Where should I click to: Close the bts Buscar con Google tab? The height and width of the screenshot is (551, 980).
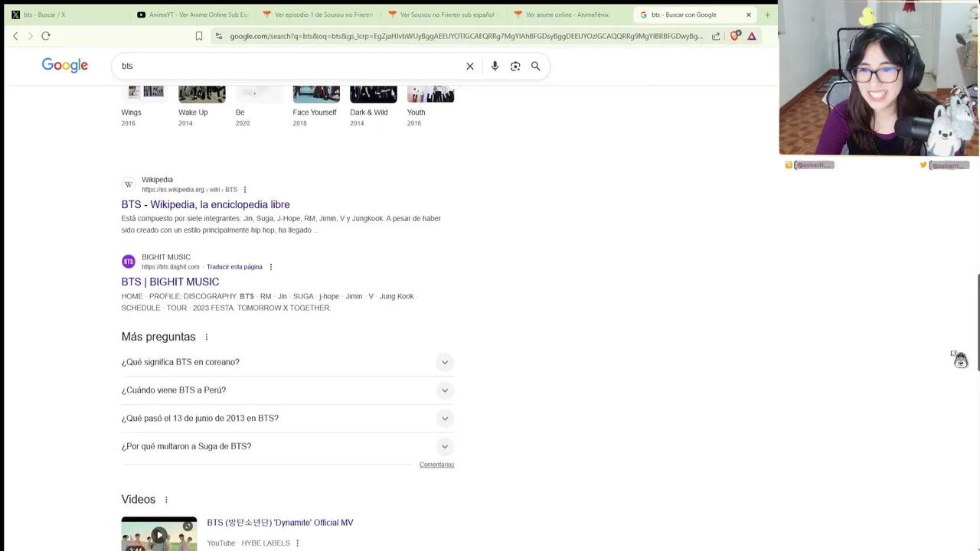pyautogui.click(x=749, y=15)
